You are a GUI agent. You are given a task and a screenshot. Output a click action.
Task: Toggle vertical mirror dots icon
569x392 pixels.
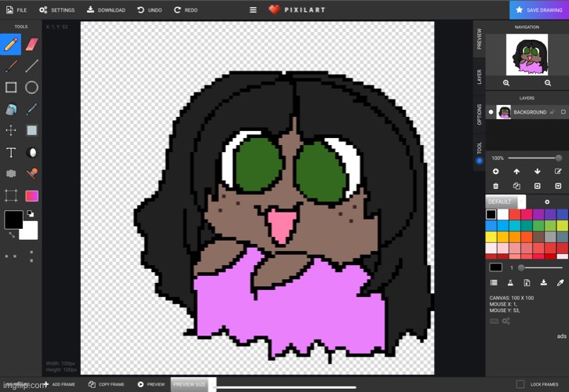[31, 256]
